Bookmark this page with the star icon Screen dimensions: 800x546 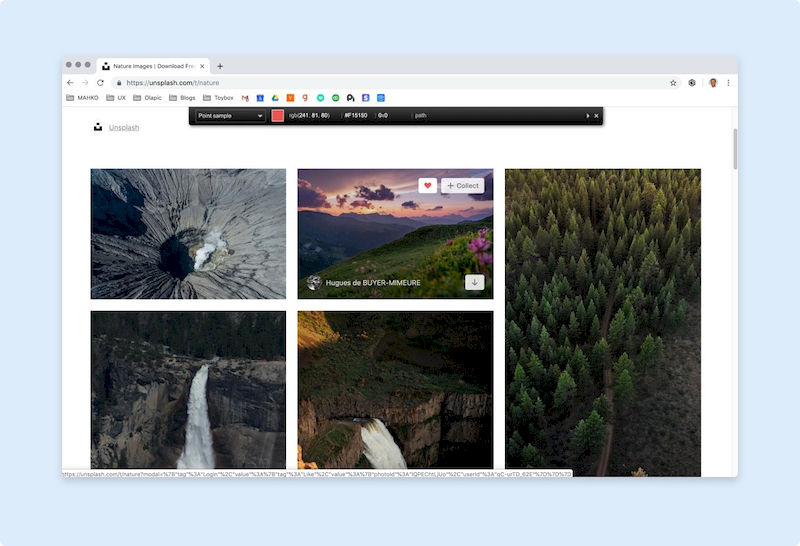click(673, 83)
